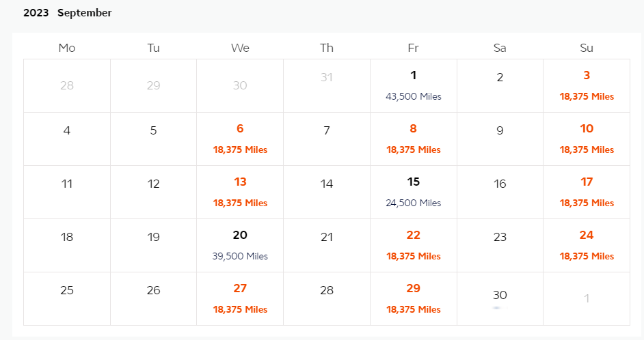644x340 pixels.
Task: Pick Sunday September 17 award date
Action: [587, 192]
